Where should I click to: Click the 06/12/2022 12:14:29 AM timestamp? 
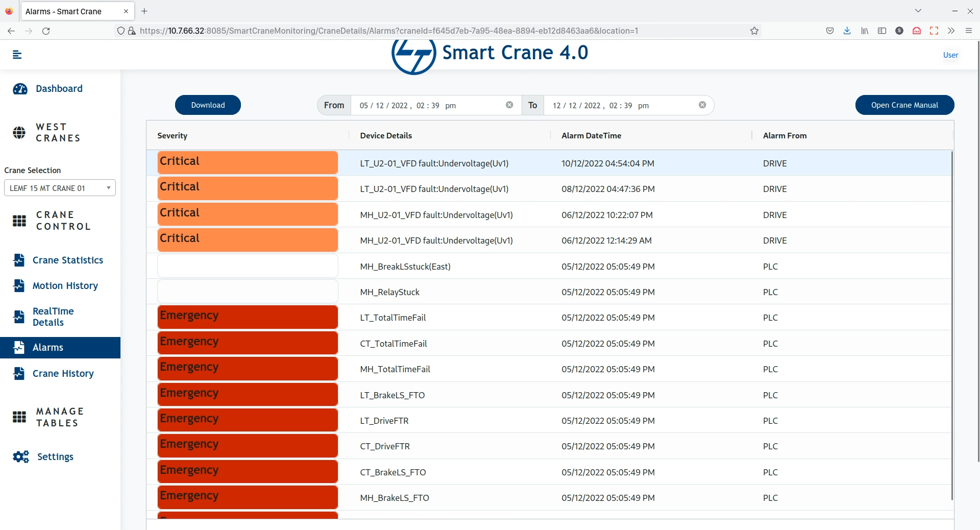(606, 240)
